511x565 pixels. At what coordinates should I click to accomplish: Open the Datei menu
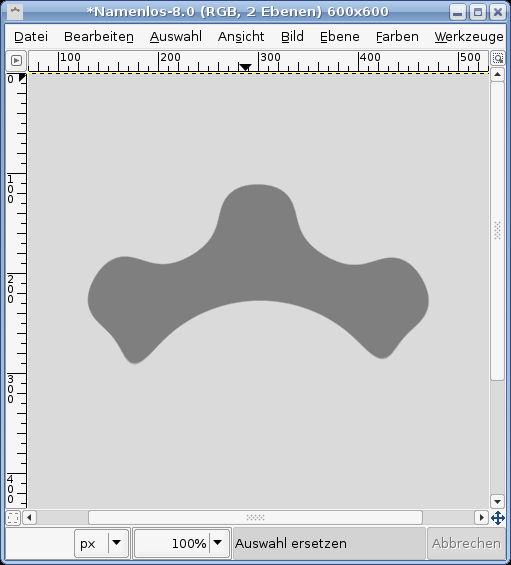pos(31,37)
